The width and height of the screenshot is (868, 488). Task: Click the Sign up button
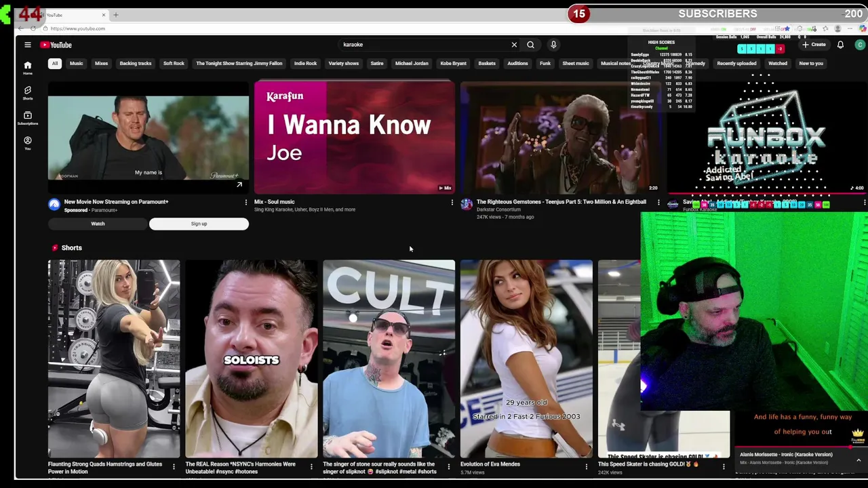(199, 224)
